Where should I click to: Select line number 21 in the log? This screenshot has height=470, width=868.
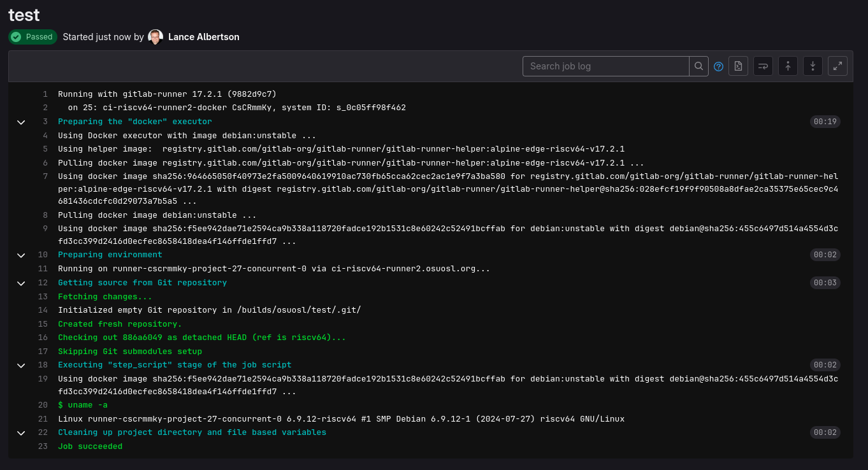(43, 419)
